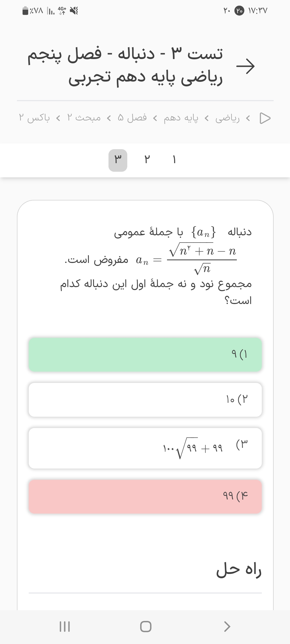
Task: Select answer option 2 with value 10
Action: (x=145, y=400)
